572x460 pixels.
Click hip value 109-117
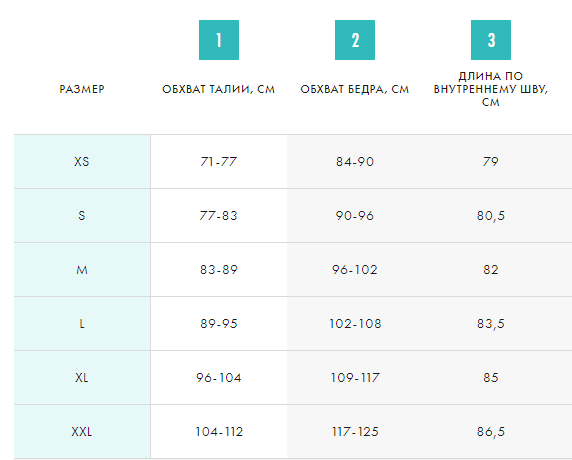pyautogui.click(x=355, y=378)
